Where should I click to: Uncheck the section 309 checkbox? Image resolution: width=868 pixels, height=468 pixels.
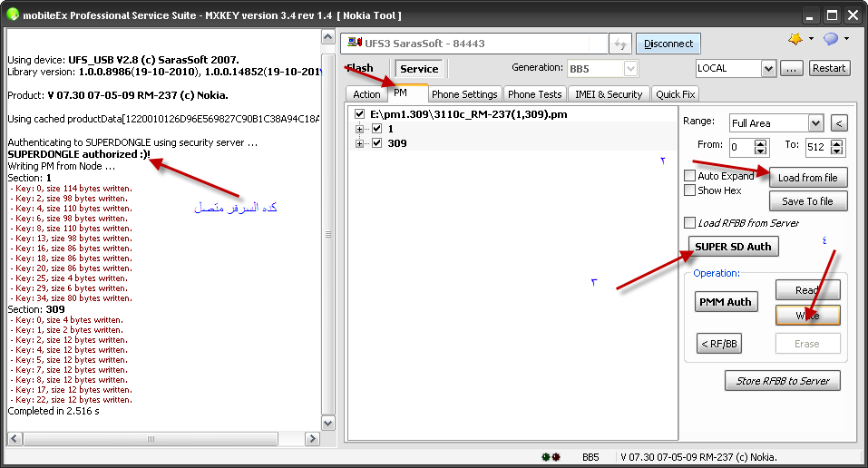tap(377, 143)
